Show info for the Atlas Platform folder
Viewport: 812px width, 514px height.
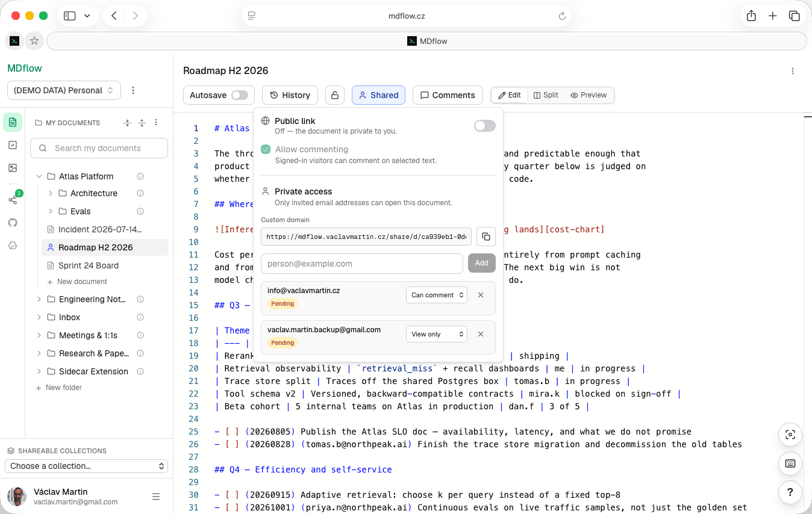[x=140, y=176]
